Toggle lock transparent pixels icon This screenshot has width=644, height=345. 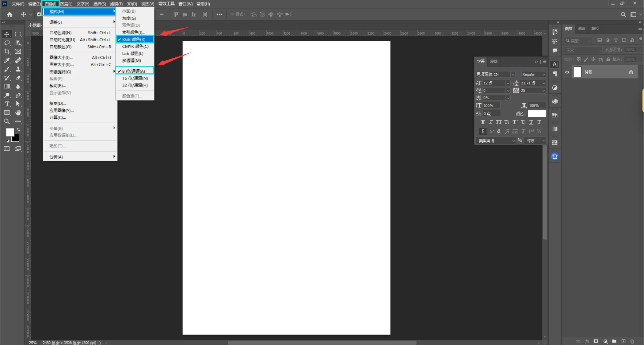click(x=579, y=60)
